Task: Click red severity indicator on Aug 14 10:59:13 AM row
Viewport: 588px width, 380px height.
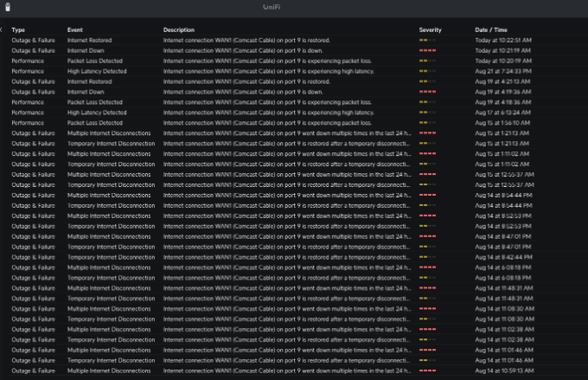Action: (427, 370)
